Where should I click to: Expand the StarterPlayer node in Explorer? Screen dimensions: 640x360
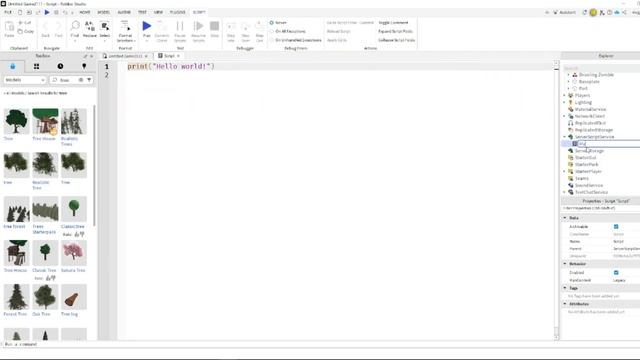[565, 171]
